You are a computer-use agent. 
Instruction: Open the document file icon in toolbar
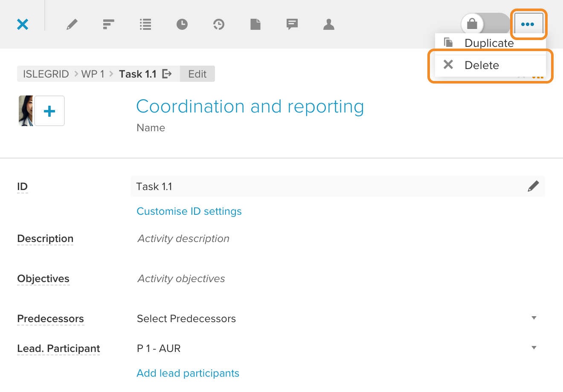click(255, 24)
